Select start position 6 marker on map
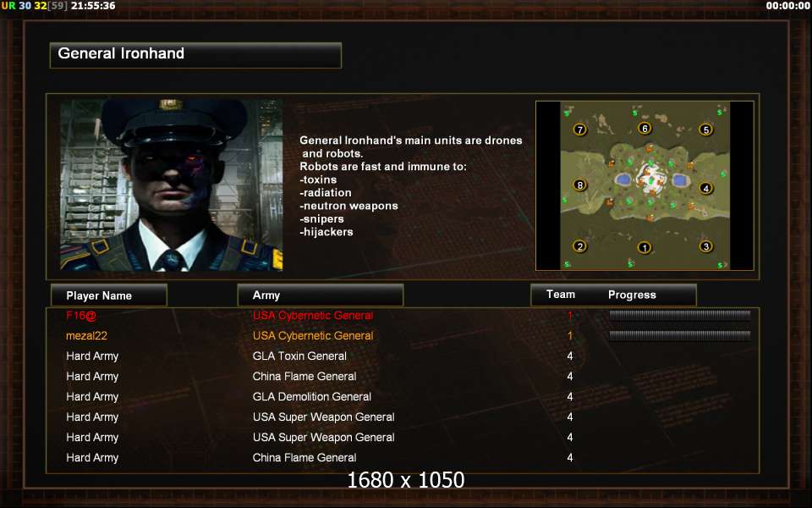This screenshot has width=812, height=508. point(645,128)
